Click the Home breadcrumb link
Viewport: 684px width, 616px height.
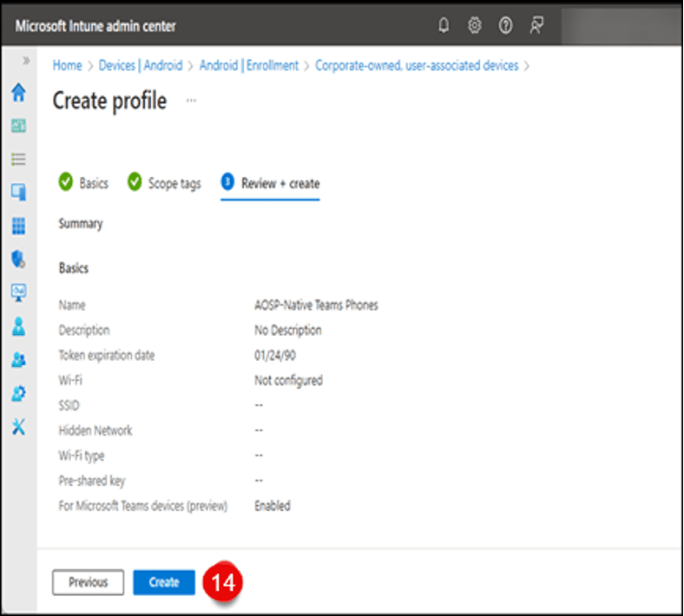point(67,65)
